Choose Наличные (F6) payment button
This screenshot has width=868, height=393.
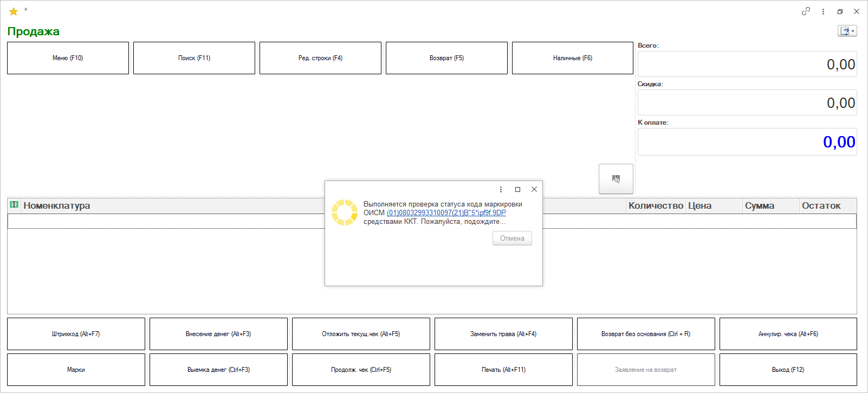click(x=573, y=58)
